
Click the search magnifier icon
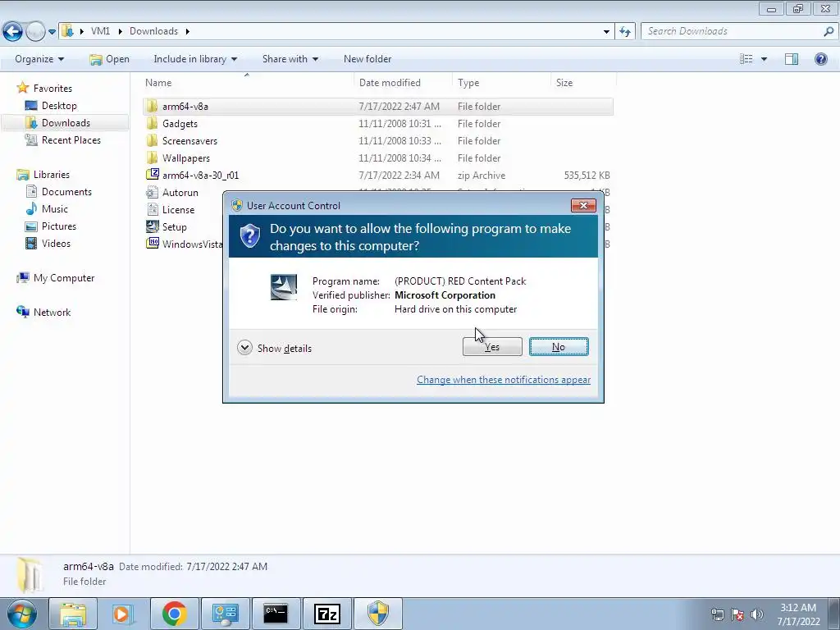click(x=829, y=31)
